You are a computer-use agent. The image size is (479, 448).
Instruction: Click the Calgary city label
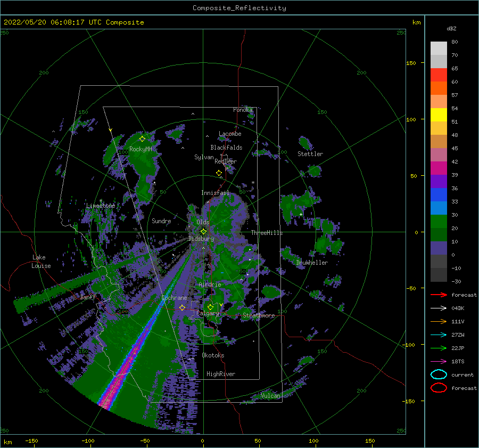pos(208,313)
